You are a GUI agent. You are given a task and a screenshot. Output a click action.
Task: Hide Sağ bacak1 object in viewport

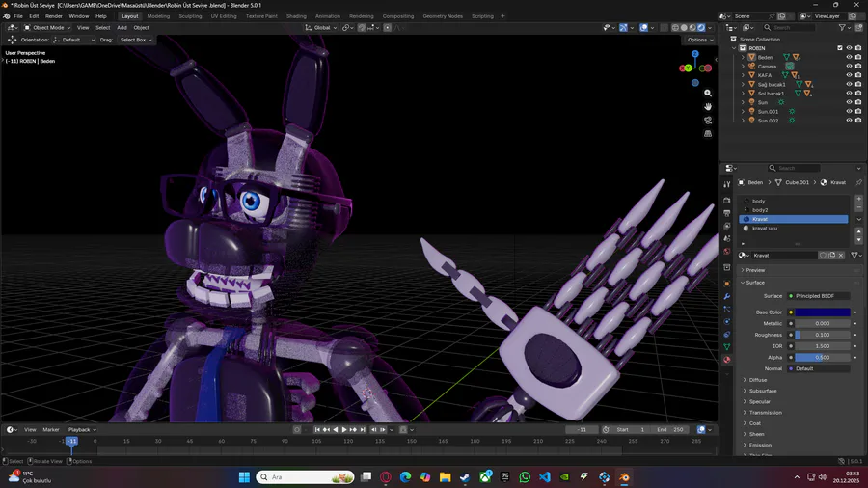[849, 84]
